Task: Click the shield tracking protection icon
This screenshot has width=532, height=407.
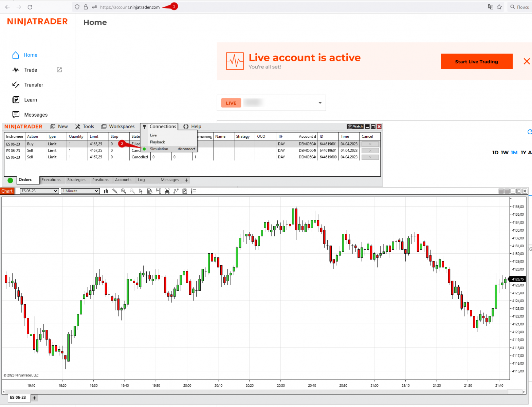Action: click(77, 7)
